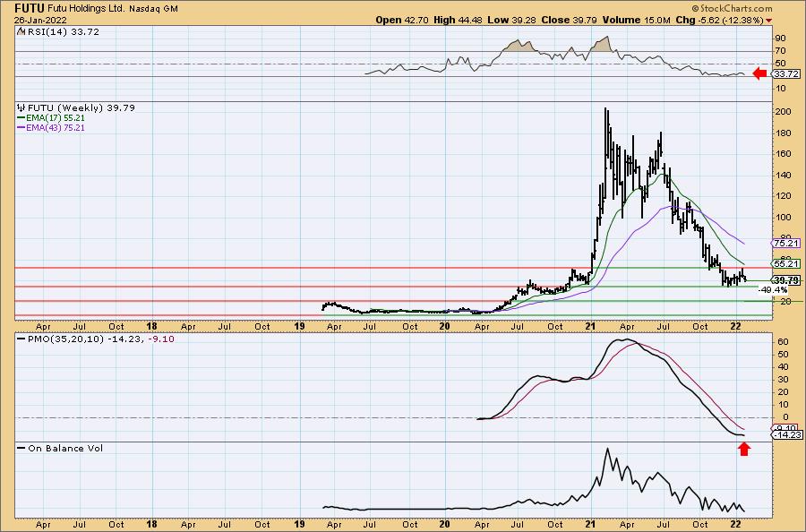Click the FUTU (Weekly) 39.79 legend title
This screenshot has height=532, width=806.
click(81, 108)
